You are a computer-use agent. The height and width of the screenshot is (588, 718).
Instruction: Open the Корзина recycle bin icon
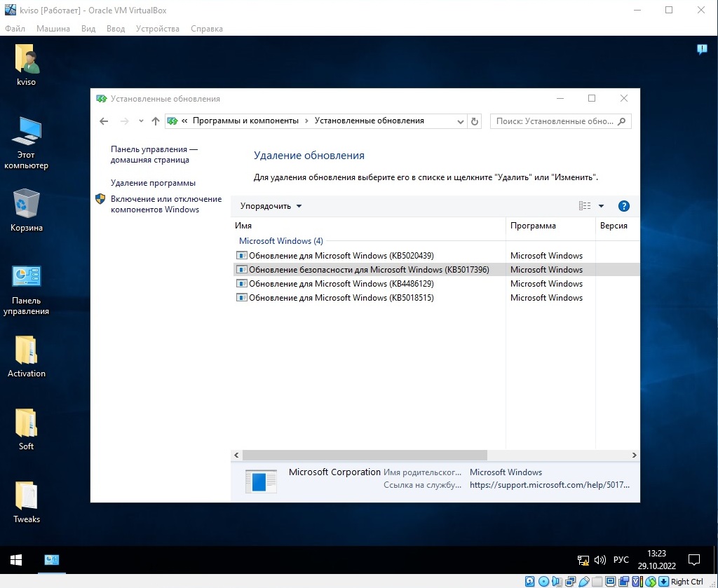pos(27,210)
